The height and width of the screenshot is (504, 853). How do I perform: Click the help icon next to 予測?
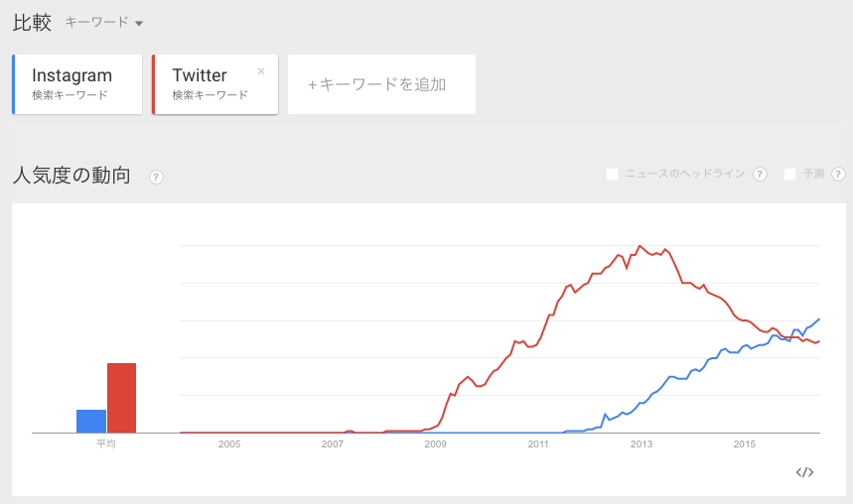[x=838, y=174]
